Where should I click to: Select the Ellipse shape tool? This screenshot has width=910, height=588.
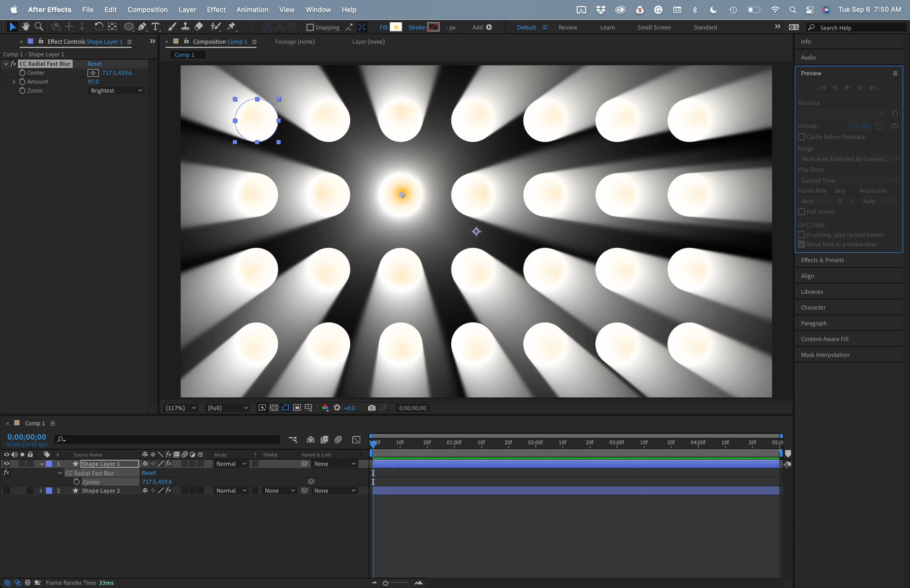tap(129, 27)
